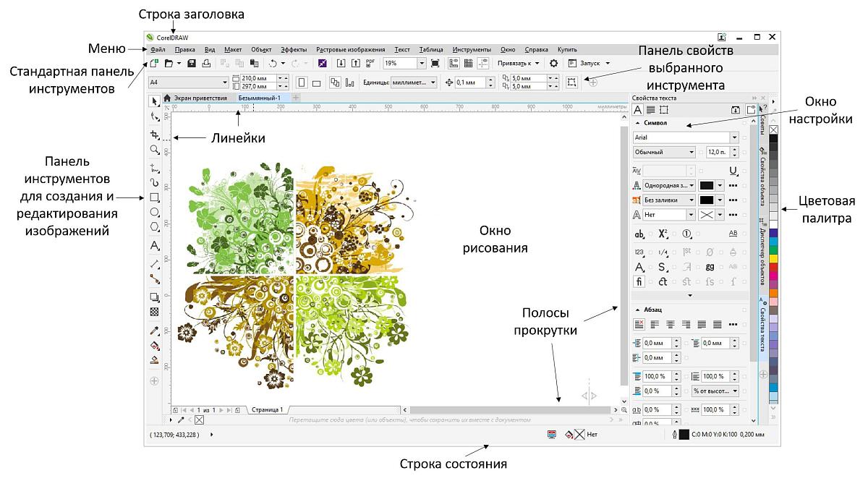Select the Drop Shadow tool
868x481 pixels.
[154, 297]
